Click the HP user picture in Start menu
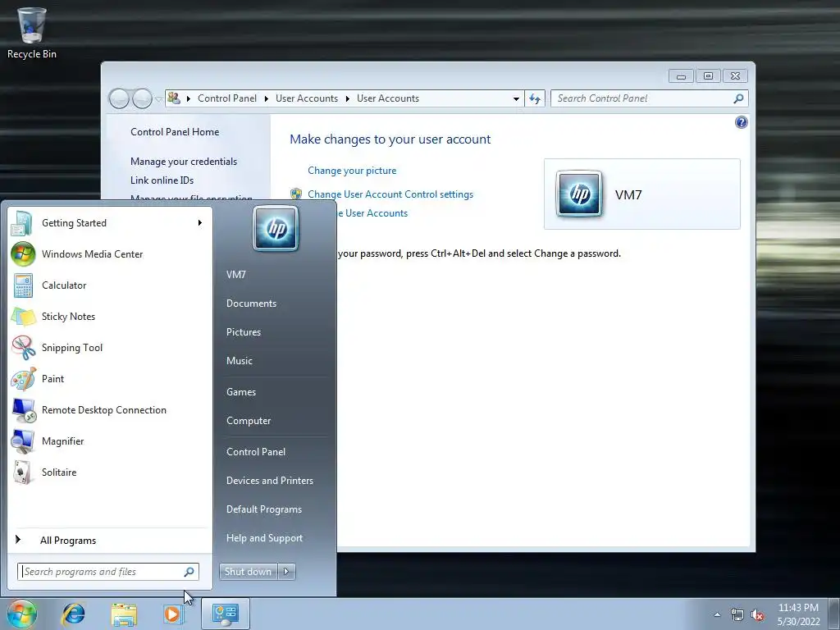The width and height of the screenshot is (840, 630). (276, 229)
